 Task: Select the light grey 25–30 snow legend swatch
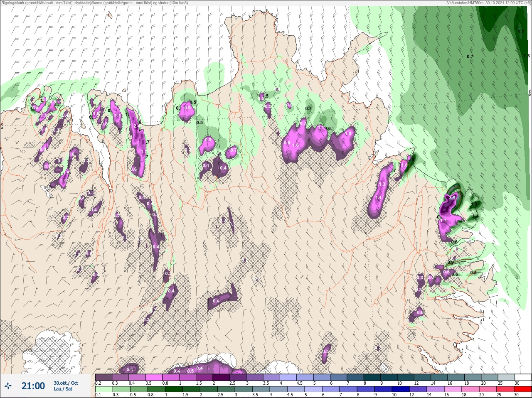(x=506, y=377)
